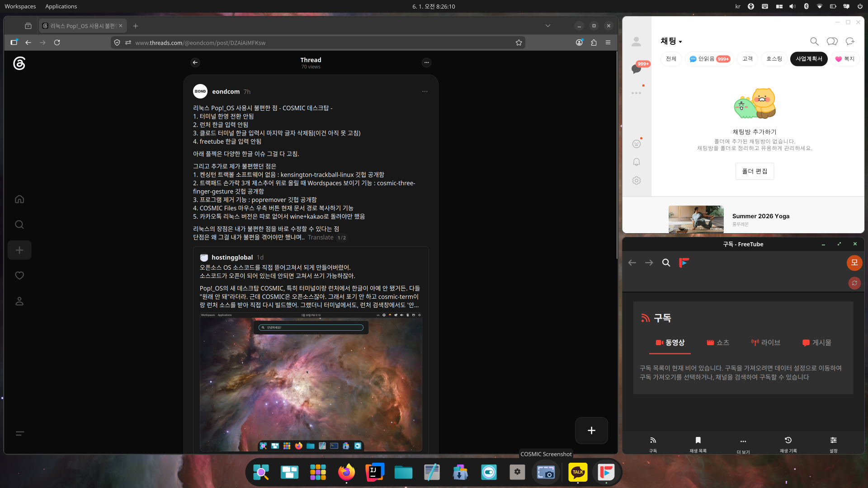Open search in FreeTube toolbar
The height and width of the screenshot is (488, 868).
click(666, 263)
